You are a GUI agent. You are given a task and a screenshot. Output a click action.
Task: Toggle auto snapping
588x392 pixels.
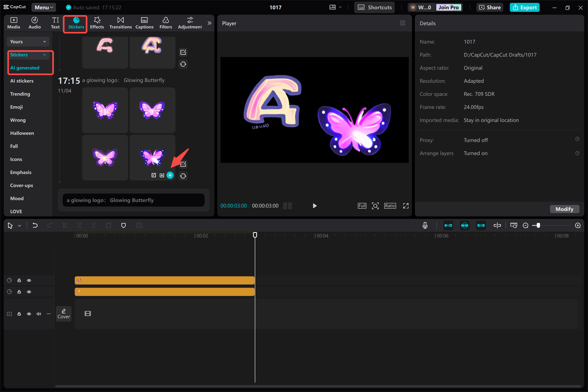(464, 225)
